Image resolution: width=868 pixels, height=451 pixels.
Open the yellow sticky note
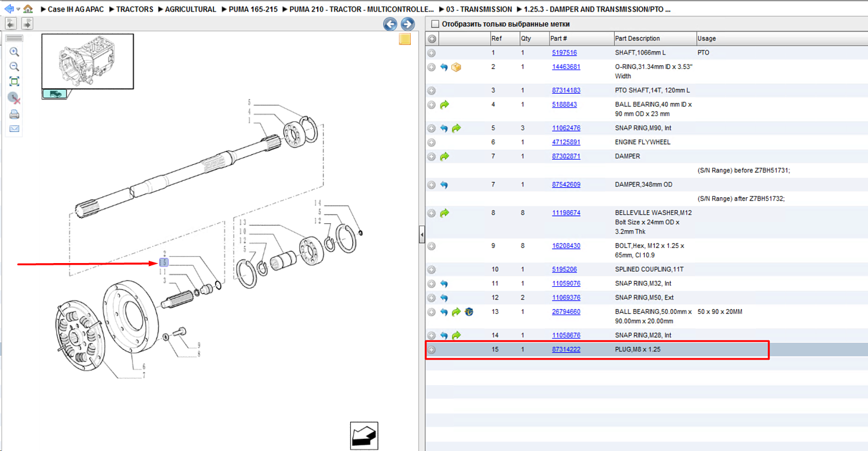405,39
